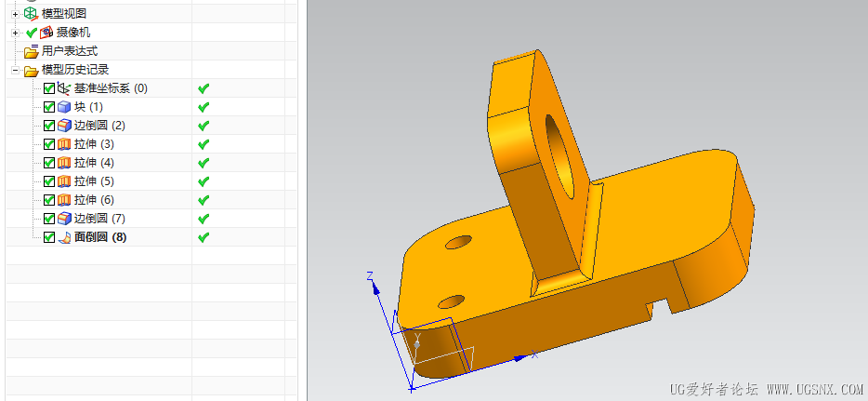
Task: Uncheck the 拉伸 (5) checkbox
Action: [x=49, y=181]
